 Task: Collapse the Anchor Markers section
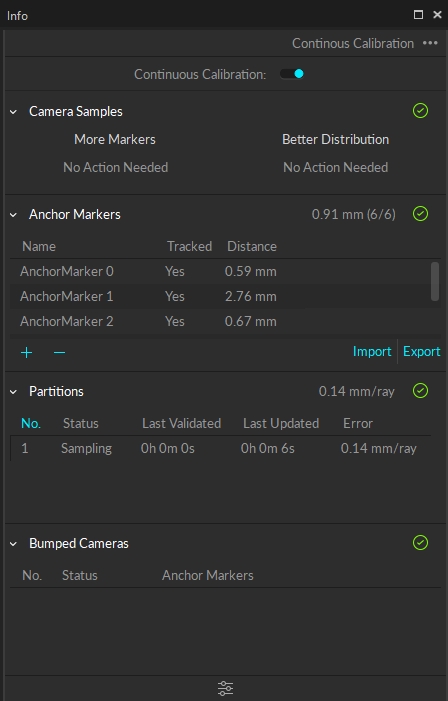(13, 215)
